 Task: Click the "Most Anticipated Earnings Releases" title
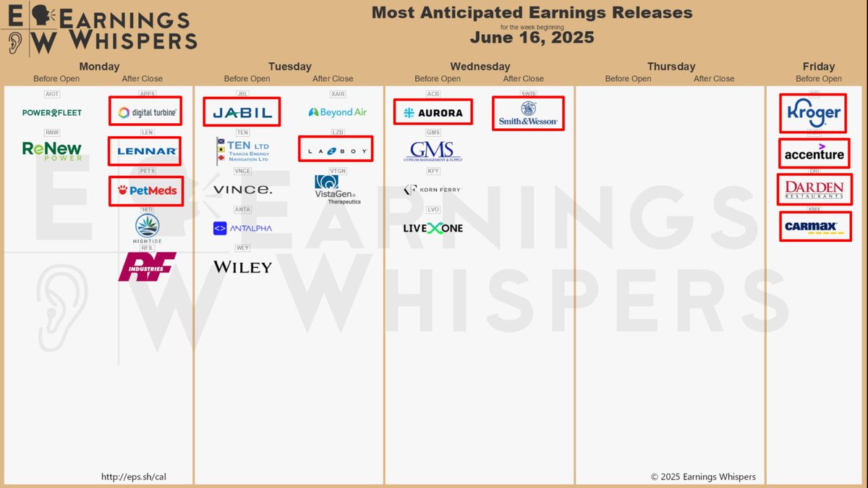click(532, 12)
